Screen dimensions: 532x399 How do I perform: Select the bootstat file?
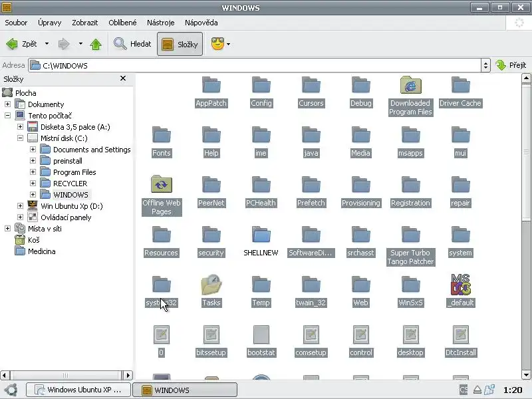tap(261, 341)
